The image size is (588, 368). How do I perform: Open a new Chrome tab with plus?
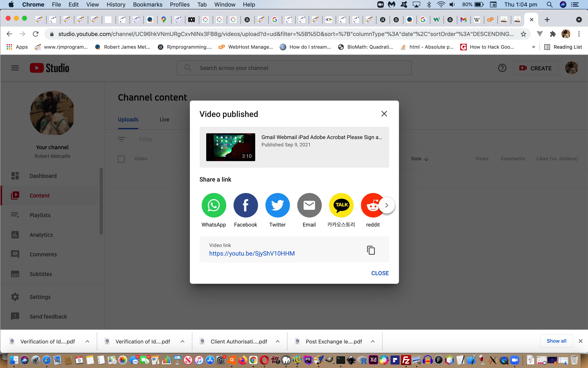pyautogui.click(x=547, y=20)
